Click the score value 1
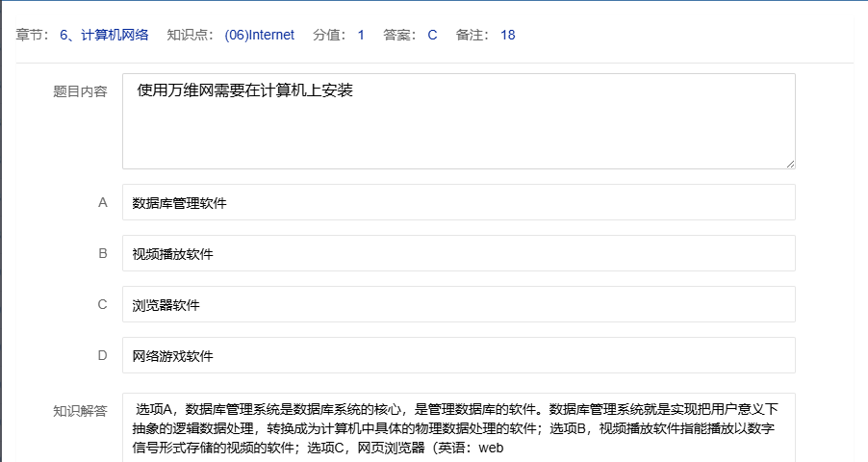The width and height of the screenshot is (868, 462). click(x=361, y=35)
